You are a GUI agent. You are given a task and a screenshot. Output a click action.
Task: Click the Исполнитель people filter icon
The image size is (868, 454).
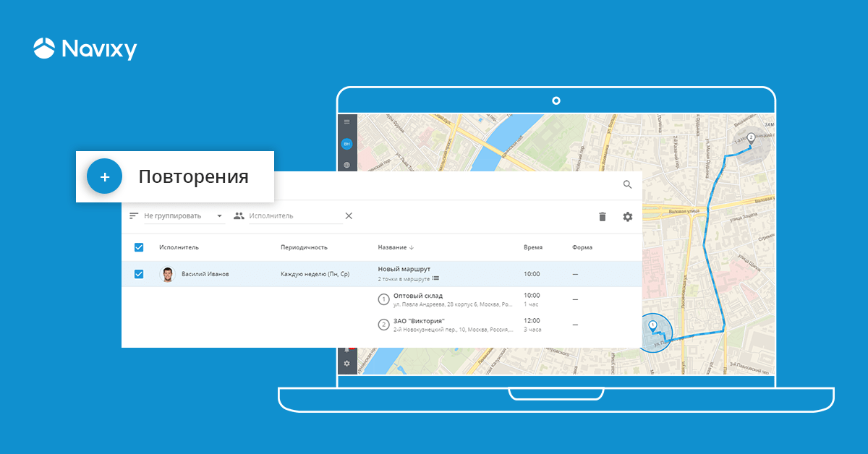239,216
